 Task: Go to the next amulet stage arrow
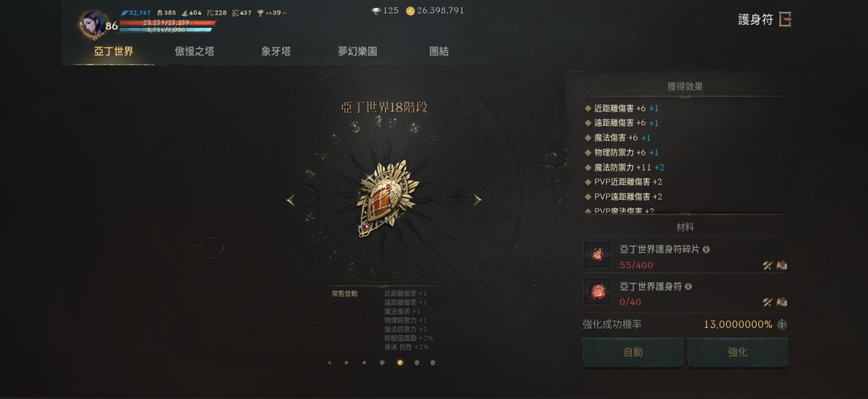477,201
